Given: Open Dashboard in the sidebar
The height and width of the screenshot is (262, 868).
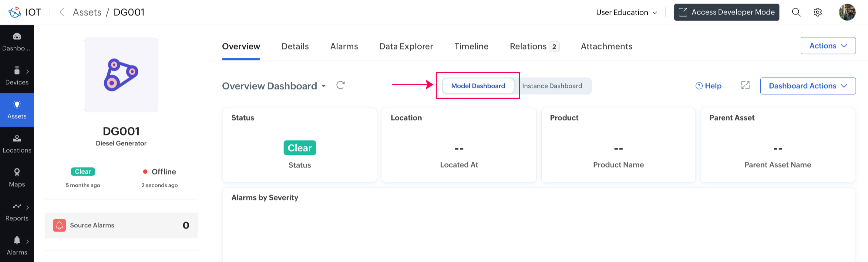Looking at the screenshot, I should (x=17, y=42).
